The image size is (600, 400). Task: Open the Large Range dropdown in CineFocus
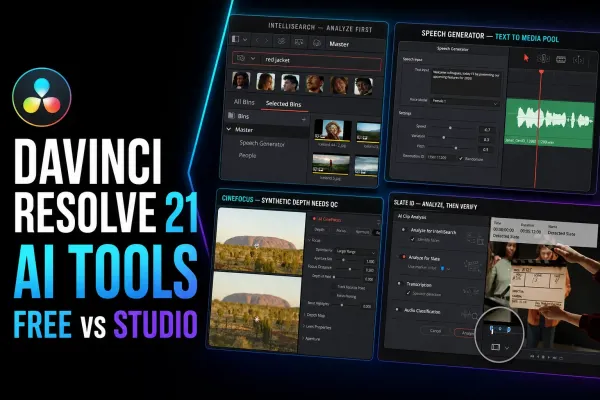coord(355,251)
